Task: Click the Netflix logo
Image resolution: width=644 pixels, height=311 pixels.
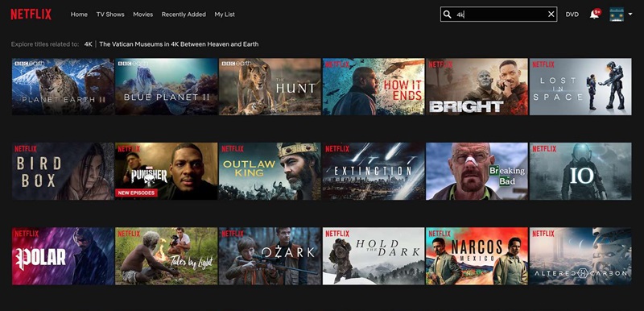Action: (x=31, y=15)
